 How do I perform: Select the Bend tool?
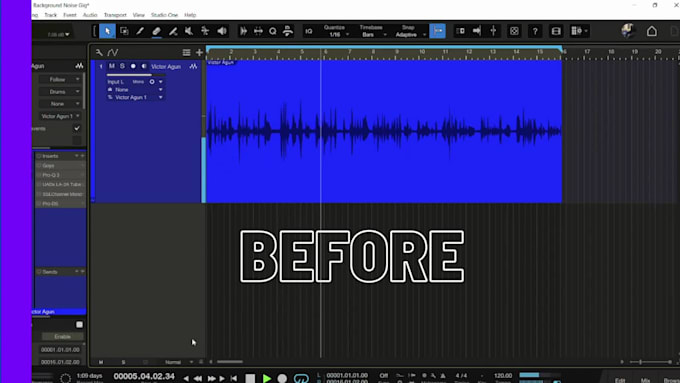205,31
